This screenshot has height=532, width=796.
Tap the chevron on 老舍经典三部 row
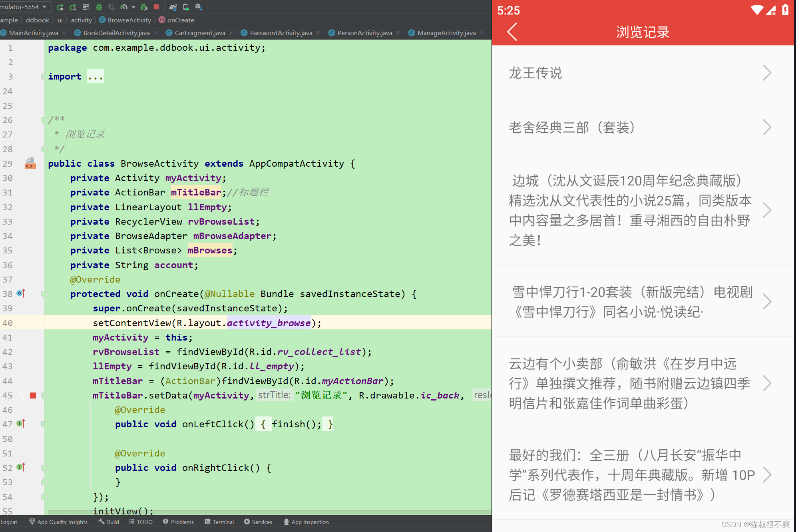pyautogui.click(x=766, y=127)
